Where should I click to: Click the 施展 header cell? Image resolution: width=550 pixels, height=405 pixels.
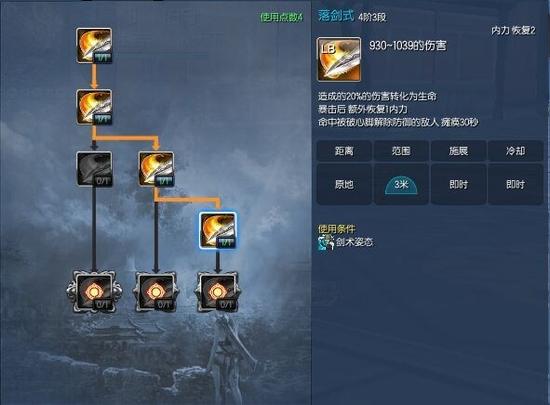(458, 151)
